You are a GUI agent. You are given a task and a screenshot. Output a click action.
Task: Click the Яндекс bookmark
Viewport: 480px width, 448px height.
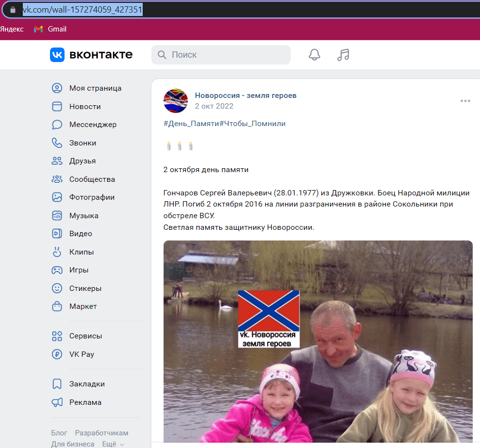(12, 29)
